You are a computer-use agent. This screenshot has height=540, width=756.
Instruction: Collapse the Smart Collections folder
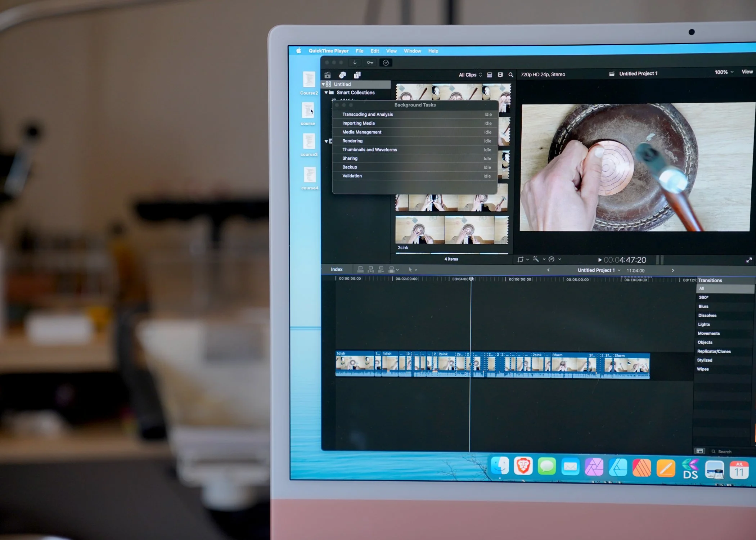(x=326, y=93)
